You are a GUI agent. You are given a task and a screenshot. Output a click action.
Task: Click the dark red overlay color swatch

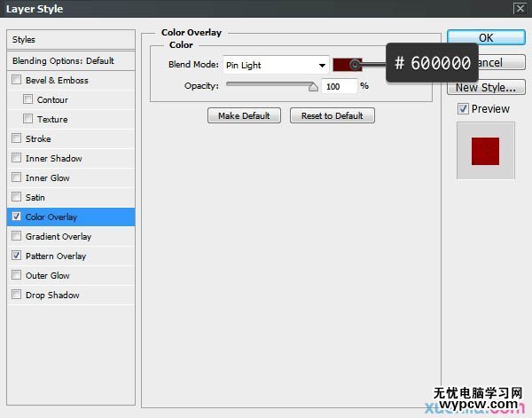[347, 65]
